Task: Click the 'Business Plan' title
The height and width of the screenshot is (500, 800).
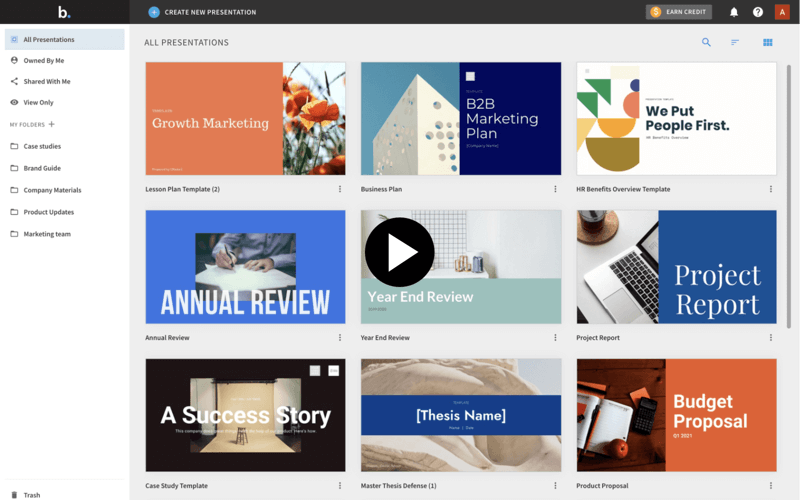Action: 381,189
